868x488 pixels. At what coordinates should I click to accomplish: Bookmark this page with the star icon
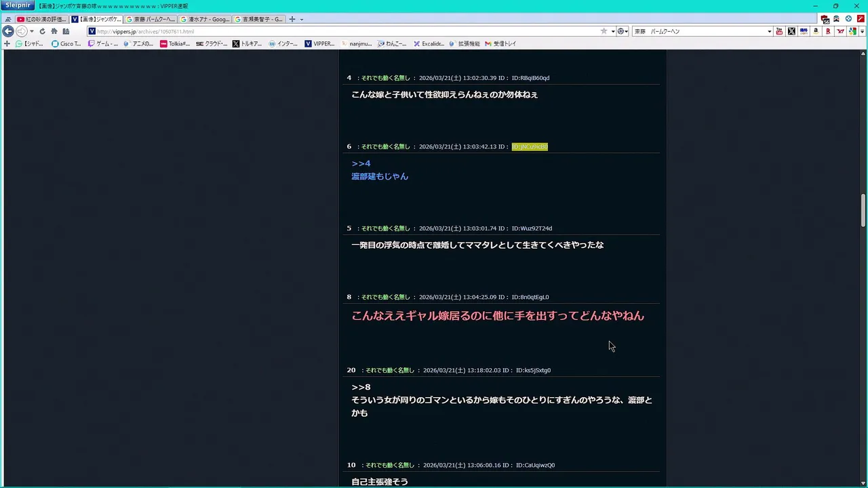(x=604, y=31)
